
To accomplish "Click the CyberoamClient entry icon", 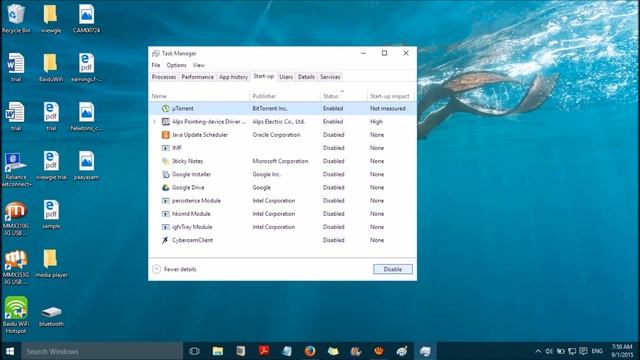I will coord(165,240).
